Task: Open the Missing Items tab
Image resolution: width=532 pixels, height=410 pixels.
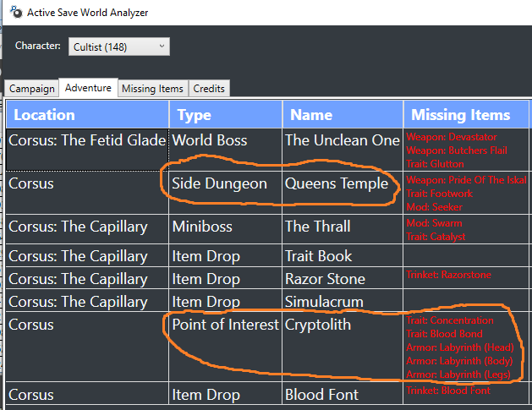Action: (153, 89)
